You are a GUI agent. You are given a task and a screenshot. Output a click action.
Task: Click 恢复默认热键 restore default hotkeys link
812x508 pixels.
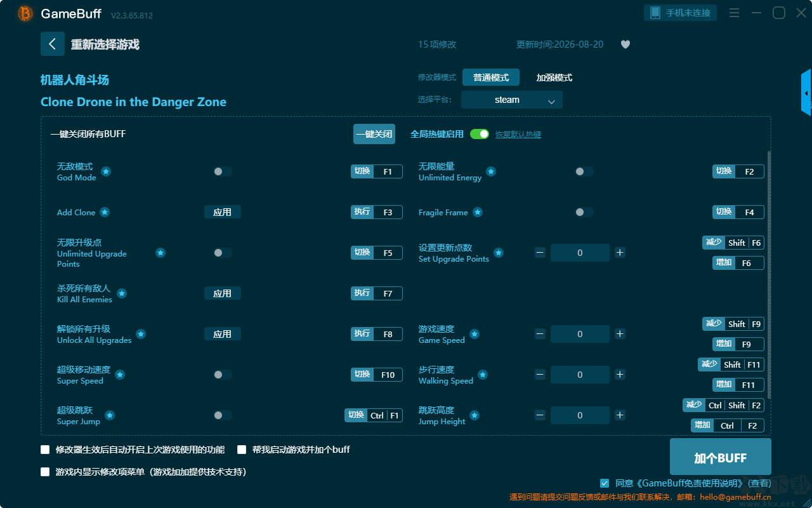pyautogui.click(x=518, y=135)
